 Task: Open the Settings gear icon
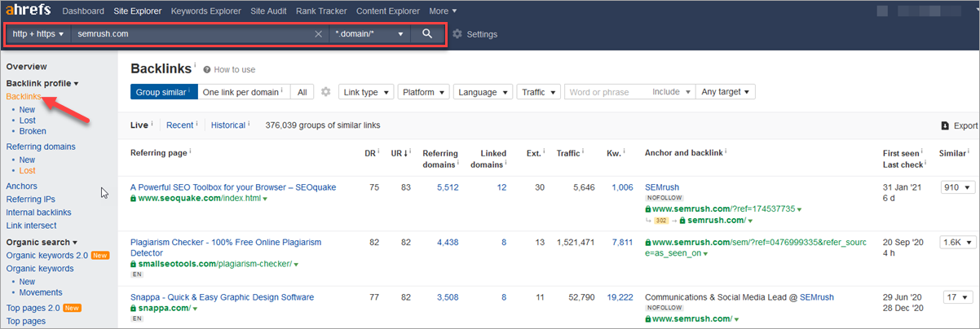tap(457, 34)
